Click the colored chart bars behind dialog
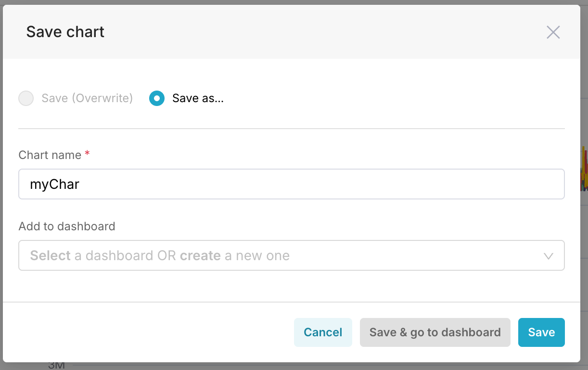Viewport: 588px width, 370px height. 585,173
